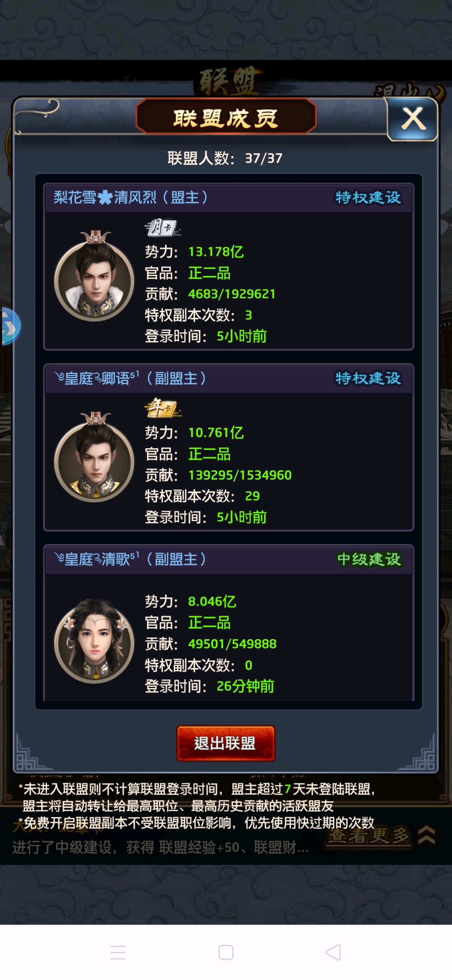This screenshot has height=980, width=452.
Task: Tap the 联盟人数 37/37 counter
Action: [x=225, y=158]
